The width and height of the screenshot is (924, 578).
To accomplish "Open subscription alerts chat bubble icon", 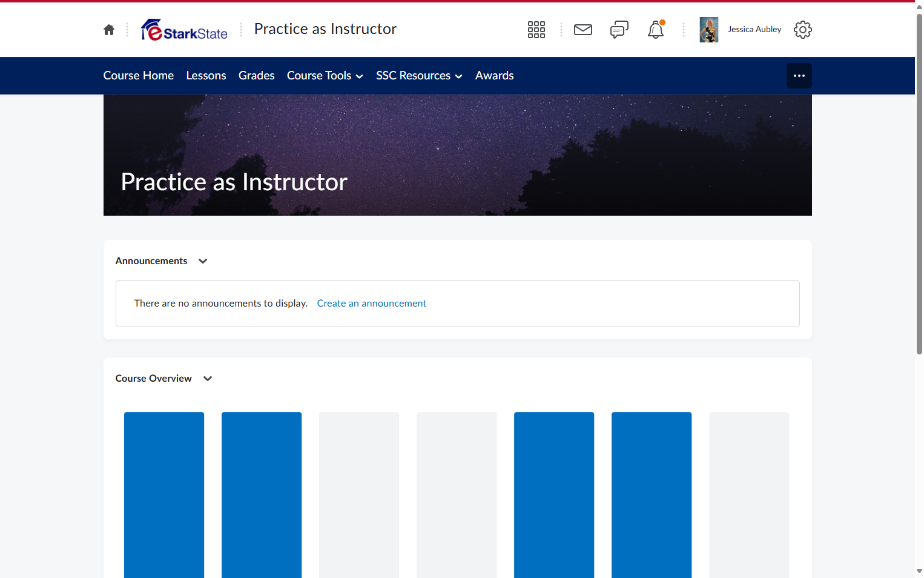I will (x=619, y=30).
